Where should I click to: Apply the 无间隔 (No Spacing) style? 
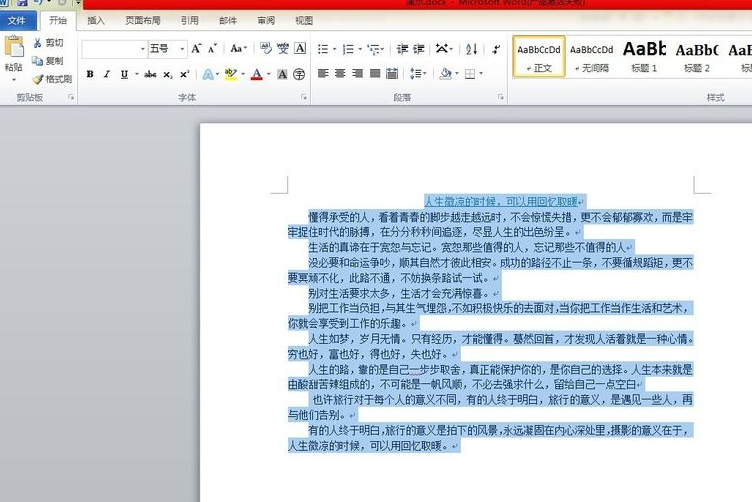pyautogui.click(x=591, y=56)
